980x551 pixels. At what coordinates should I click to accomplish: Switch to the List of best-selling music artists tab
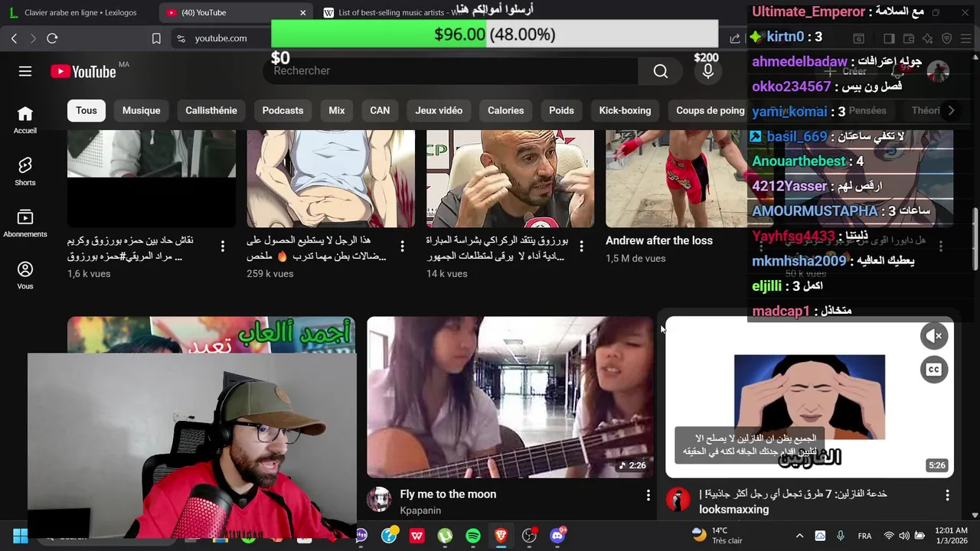396,12
